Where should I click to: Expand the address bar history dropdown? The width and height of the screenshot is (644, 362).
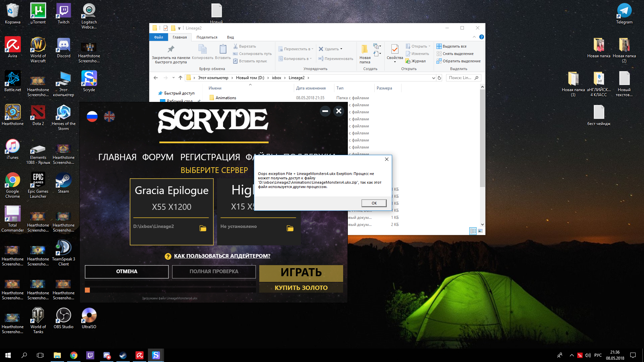click(x=433, y=78)
